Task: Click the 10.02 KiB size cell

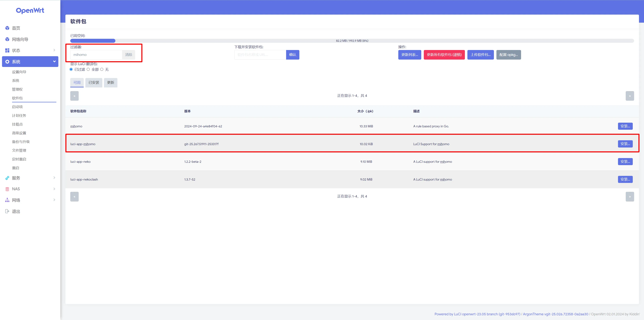Action: (x=366, y=144)
